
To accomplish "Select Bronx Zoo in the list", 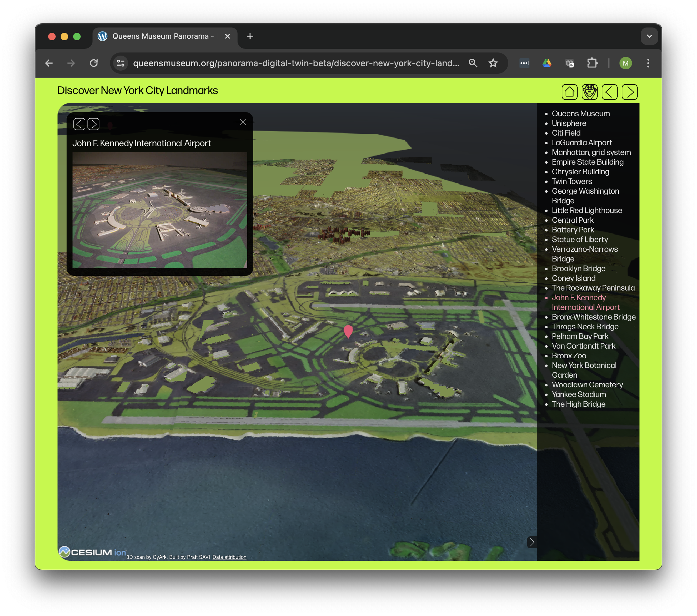I will pos(569,356).
